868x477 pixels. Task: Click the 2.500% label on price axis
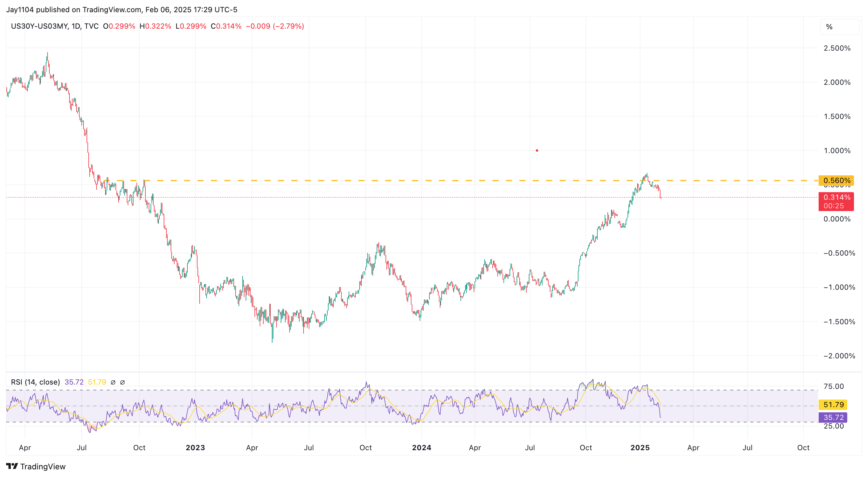point(837,48)
